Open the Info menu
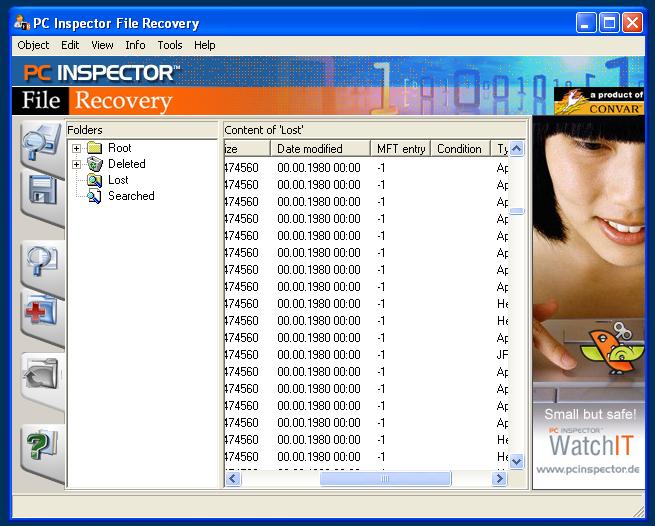Screen dimensions: 655x526 [x=135, y=45]
